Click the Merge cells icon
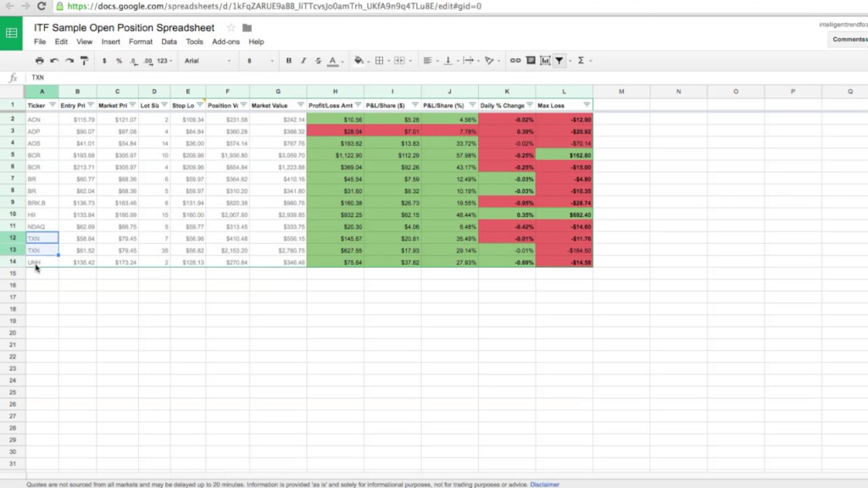The height and width of the screenshot is (488, 868). [399, 60]
